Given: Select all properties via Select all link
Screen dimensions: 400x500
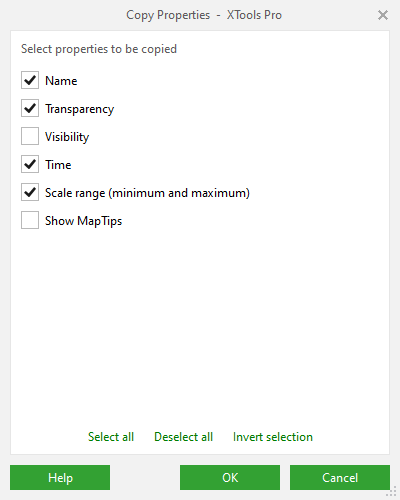Looking at the screenshot, I should (111, 437).
